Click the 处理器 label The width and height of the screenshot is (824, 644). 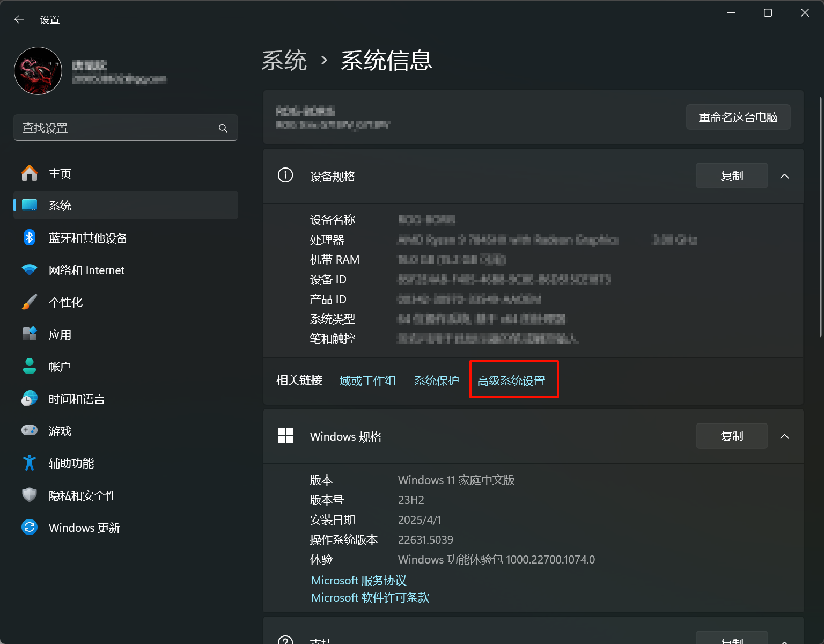click(x=327, y=239)
